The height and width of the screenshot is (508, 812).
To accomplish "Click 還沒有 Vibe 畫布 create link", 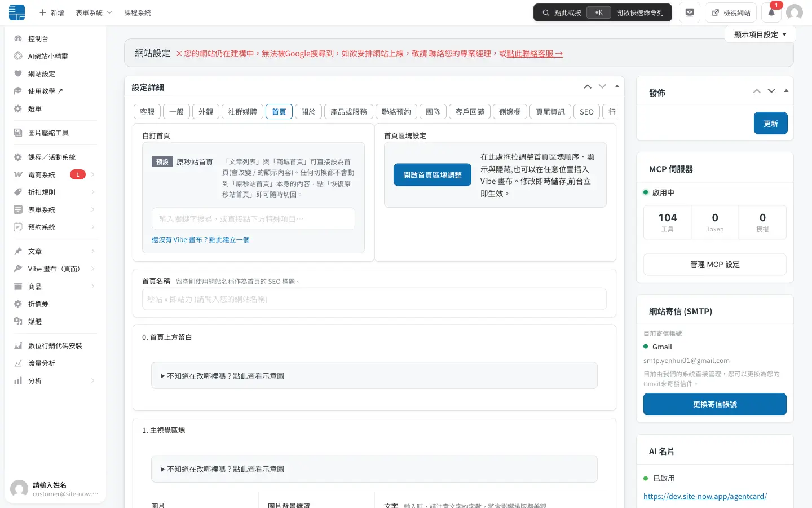I will pyautogui.click(x=201, y=240).
